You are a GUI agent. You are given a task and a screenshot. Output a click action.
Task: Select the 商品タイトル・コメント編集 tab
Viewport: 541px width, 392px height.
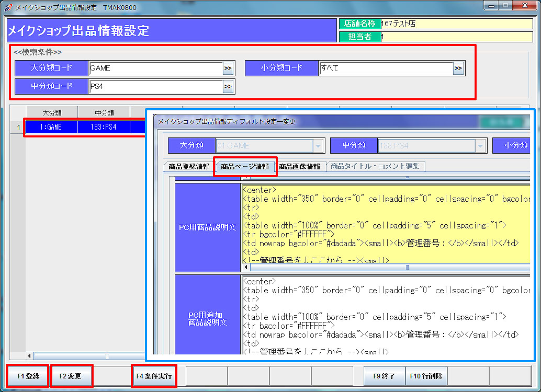[x=375, y=167]
